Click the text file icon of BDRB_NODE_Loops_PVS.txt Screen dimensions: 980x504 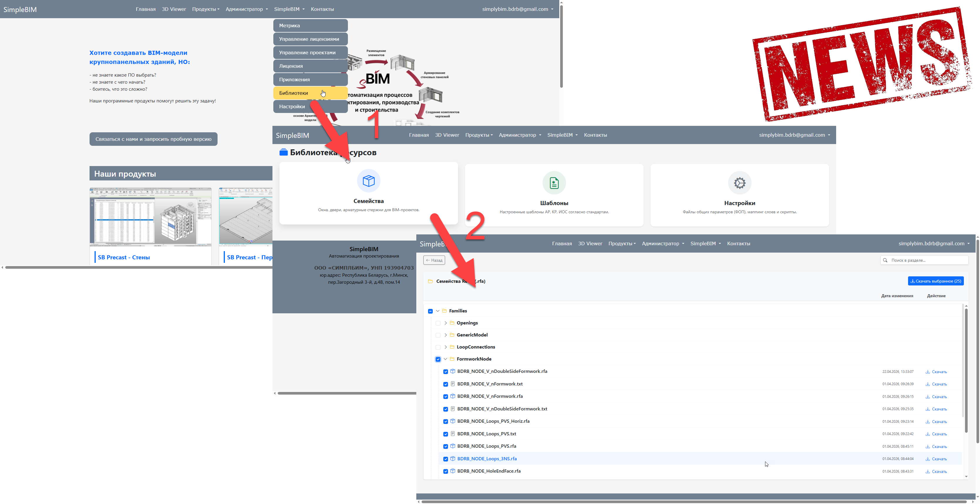(453, 434)
